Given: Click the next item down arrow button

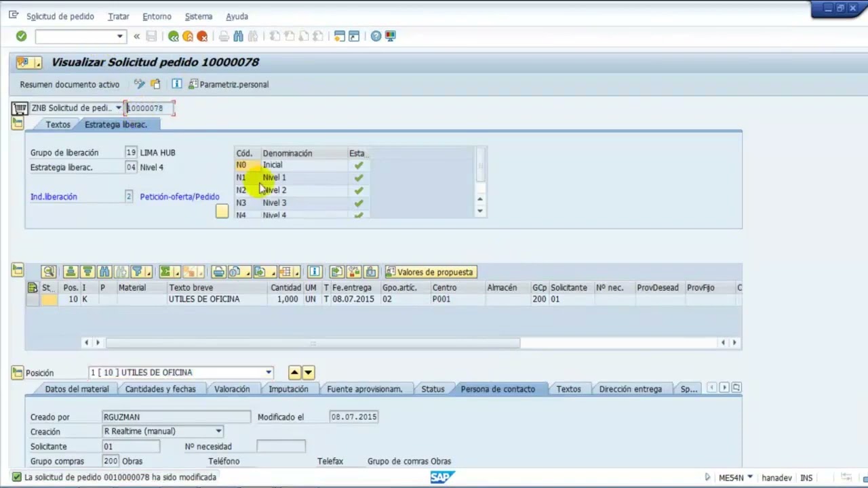Looking at the screenshot, I should coord(309,372).
